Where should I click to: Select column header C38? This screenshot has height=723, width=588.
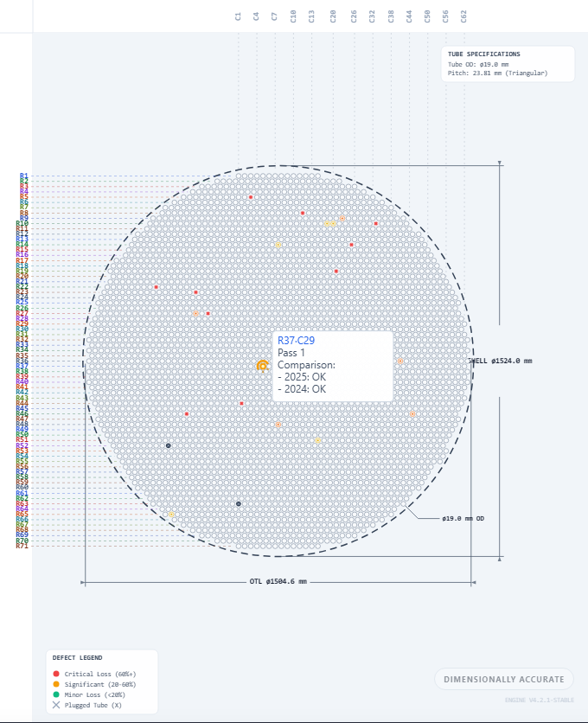[391, 16]
